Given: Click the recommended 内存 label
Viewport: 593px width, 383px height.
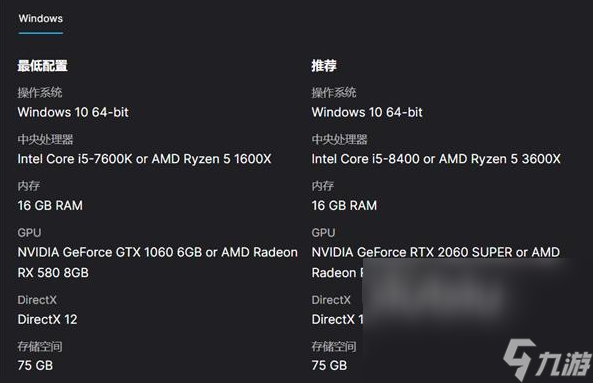Looking at the screenshot, I should coord(323,186).
